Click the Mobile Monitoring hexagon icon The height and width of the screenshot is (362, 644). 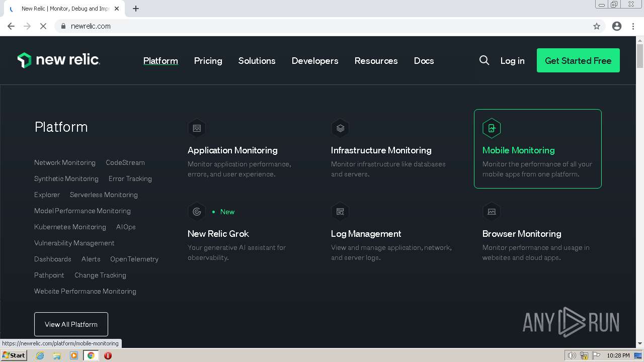point(492,128)
